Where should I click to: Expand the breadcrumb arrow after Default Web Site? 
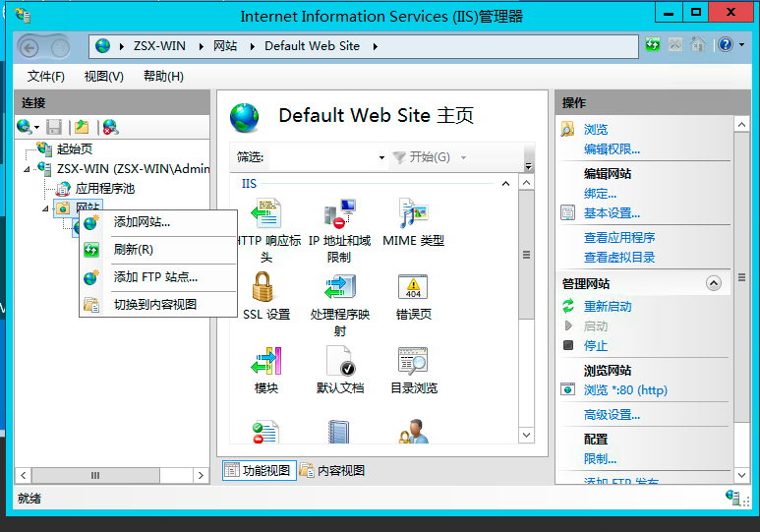tap(376, 46)
